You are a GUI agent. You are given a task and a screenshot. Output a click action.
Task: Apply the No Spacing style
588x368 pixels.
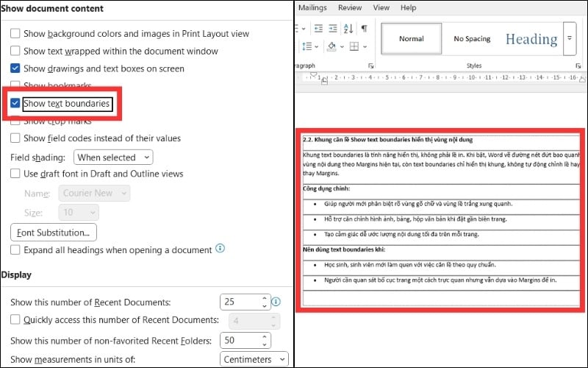click(472, 39)
